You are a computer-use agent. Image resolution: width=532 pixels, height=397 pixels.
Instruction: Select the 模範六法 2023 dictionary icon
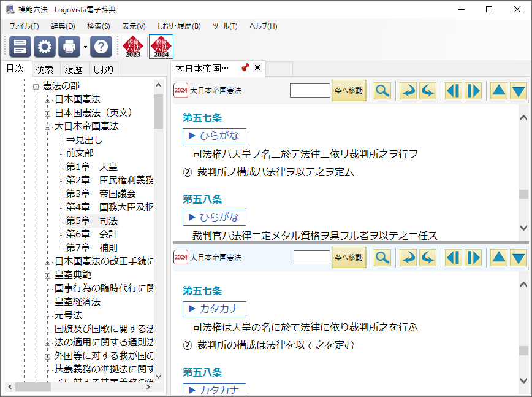(133, 47)
